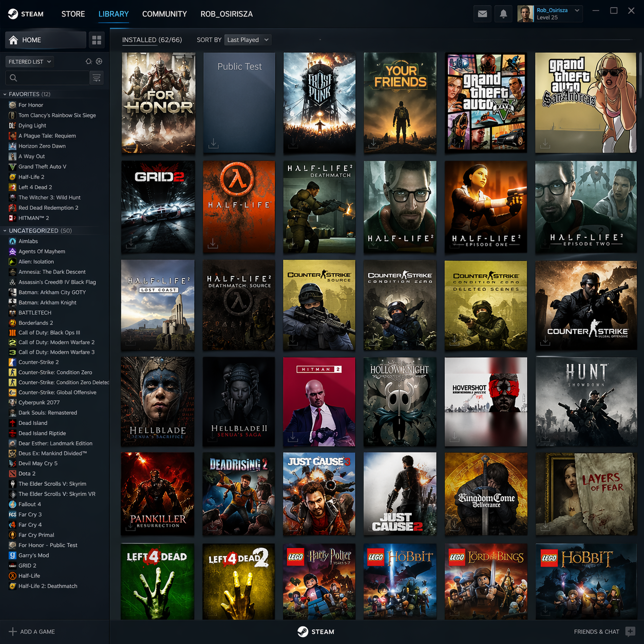Click the ADD A GAME button
Image resolution: width=644 pixels, height=644 pixels.
(32, 632)
